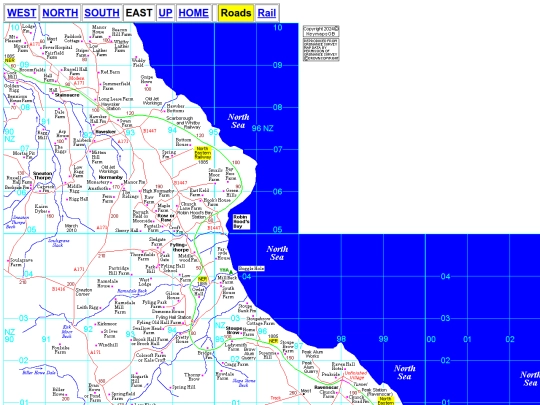
Task: Click the North Sea label beside grid 96 NZ
Action: coord(238,121)
